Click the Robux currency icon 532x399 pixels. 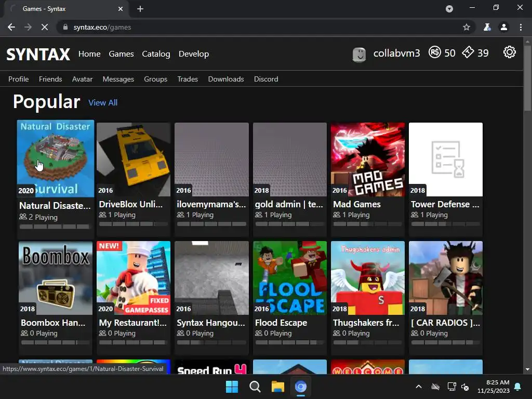(435, 52)
